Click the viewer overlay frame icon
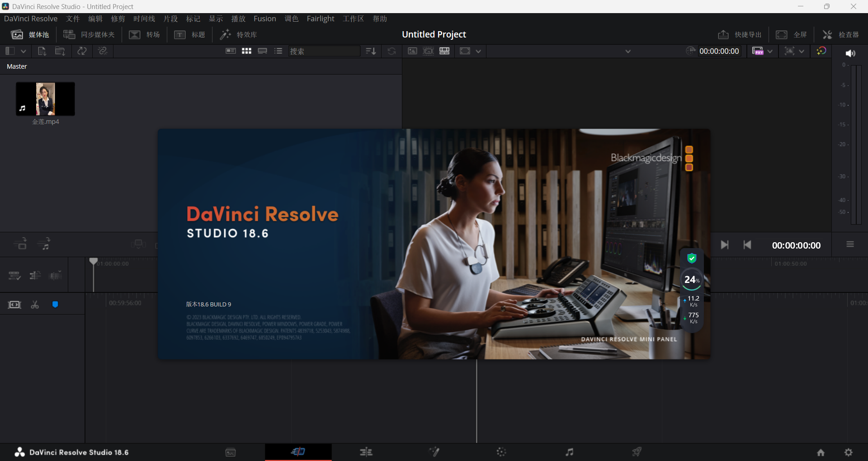The height and width of the screenshot is (461, 868). [x=465, y=51]
